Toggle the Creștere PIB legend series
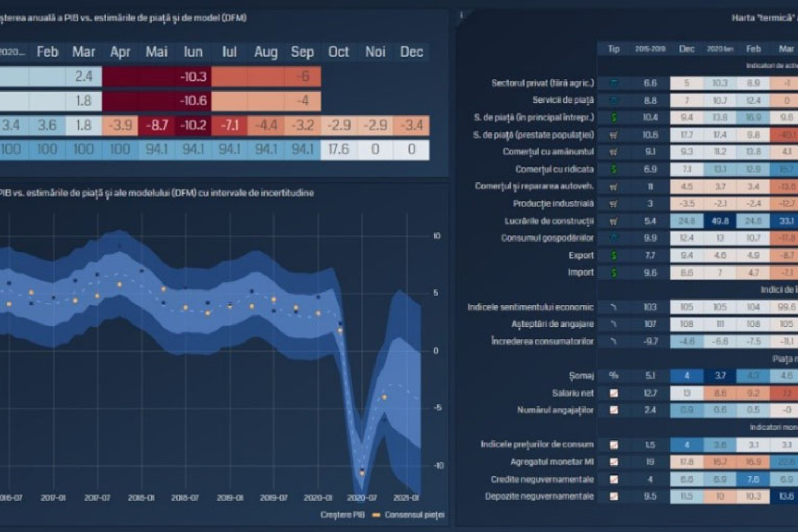The width and height of the screenshot is (798, 532). point(343,514)
